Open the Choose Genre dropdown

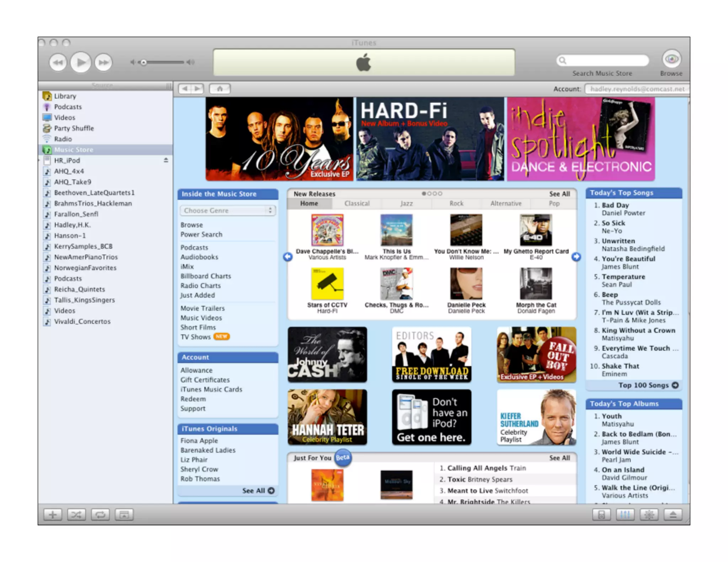tap(227, 210)
